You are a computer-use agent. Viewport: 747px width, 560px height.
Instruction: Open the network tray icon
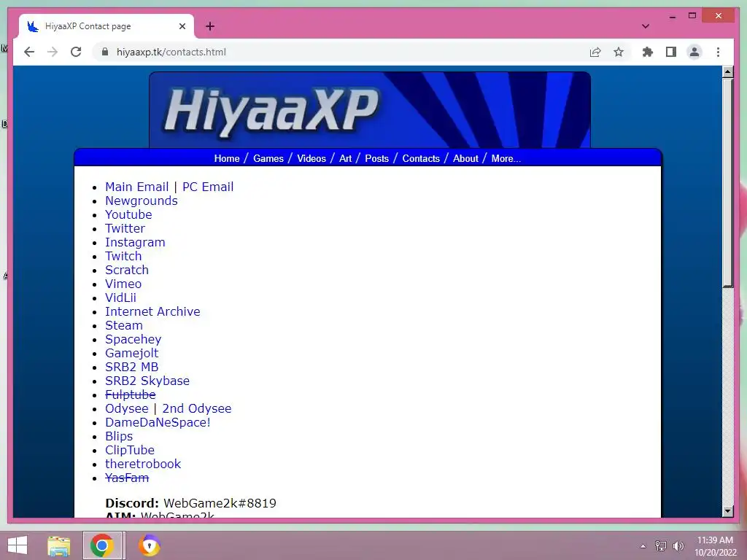tap(660, 546)
